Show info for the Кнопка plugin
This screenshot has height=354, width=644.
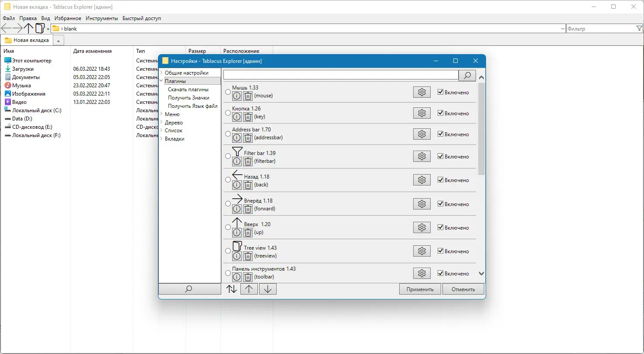(x=236, y=117)
